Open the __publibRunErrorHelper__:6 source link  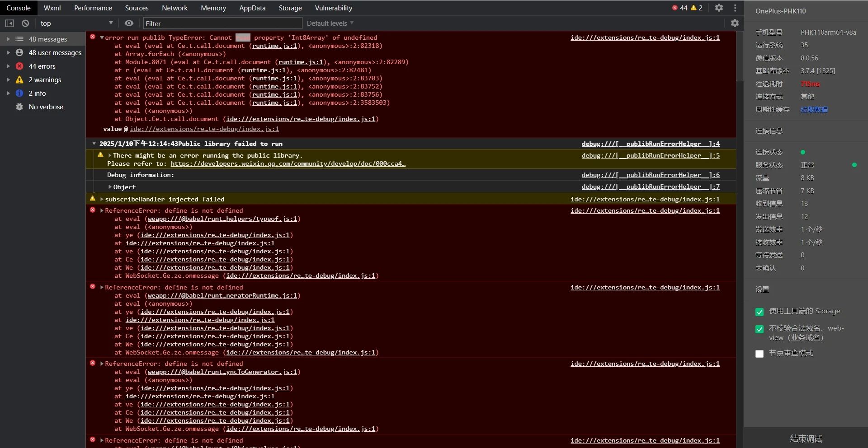point(651,175)
